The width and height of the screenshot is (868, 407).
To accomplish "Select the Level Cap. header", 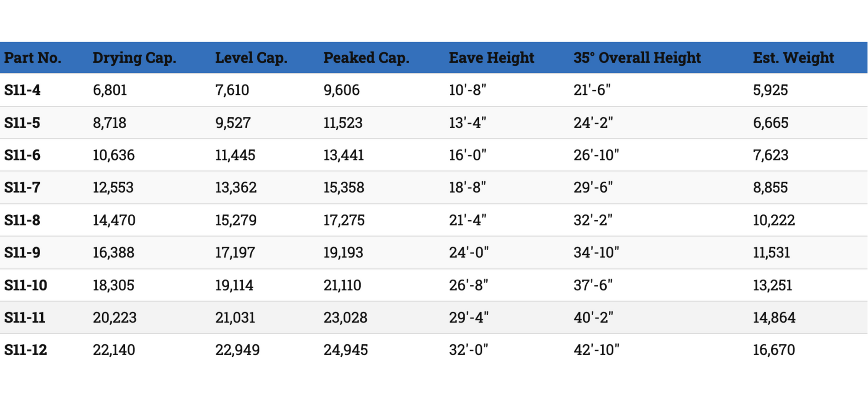I will 251,58.
